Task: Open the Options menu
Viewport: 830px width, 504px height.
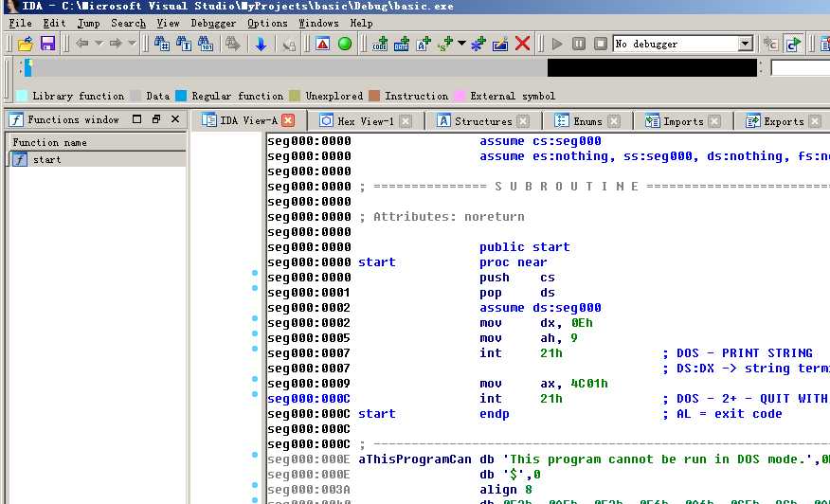Action: 267,24
